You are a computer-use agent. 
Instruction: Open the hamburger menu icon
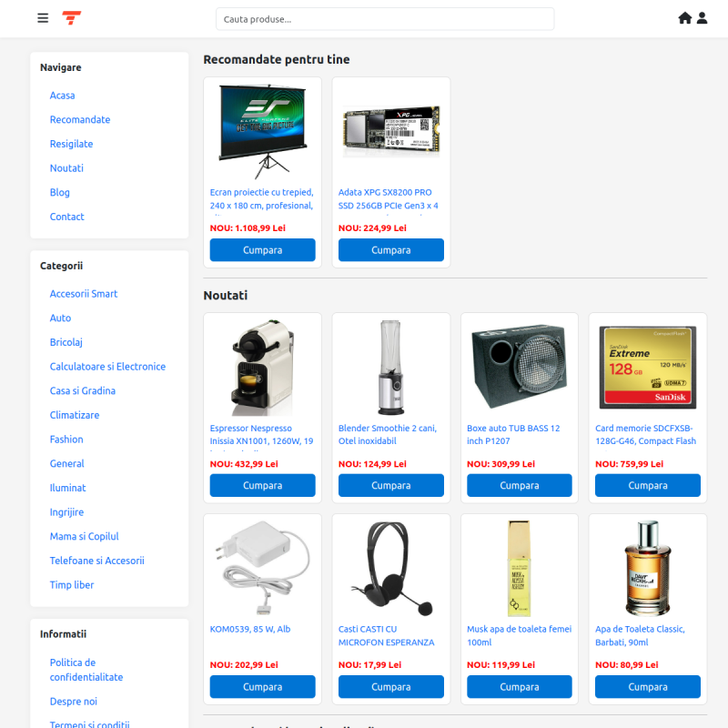[43, 18]
